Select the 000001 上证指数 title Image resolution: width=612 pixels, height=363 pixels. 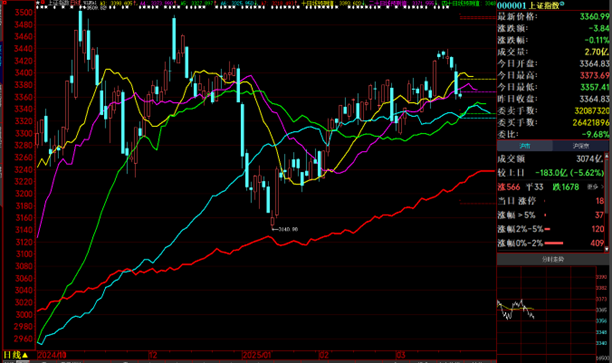point(528,5)
